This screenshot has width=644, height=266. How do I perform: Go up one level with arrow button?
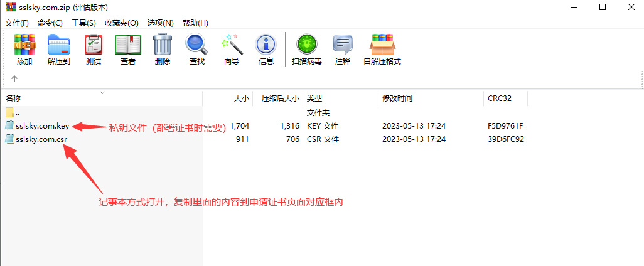coord(14,78)
